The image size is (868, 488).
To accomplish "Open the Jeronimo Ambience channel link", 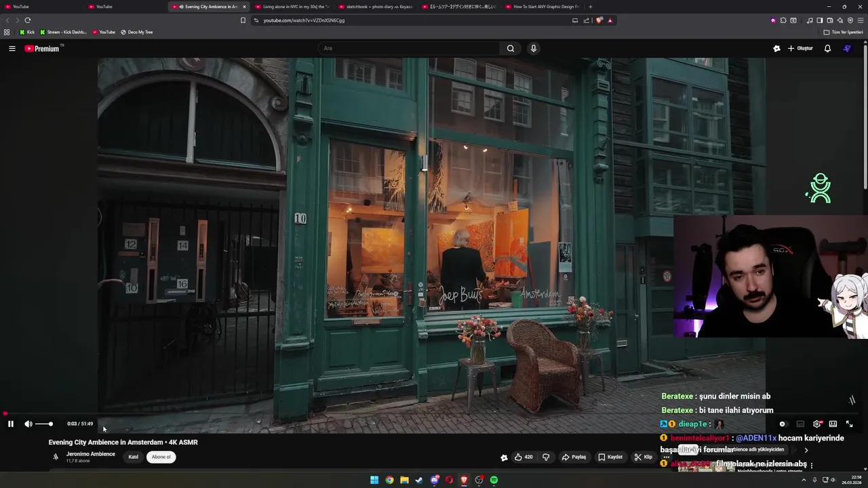I will pyautogui.click(x=91, y=454).
